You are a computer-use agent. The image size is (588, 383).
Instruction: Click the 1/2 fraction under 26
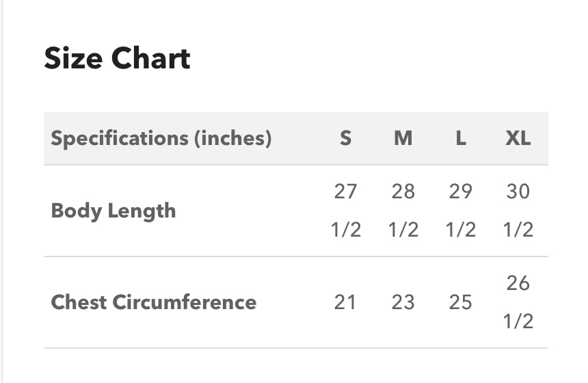point(518,321)
